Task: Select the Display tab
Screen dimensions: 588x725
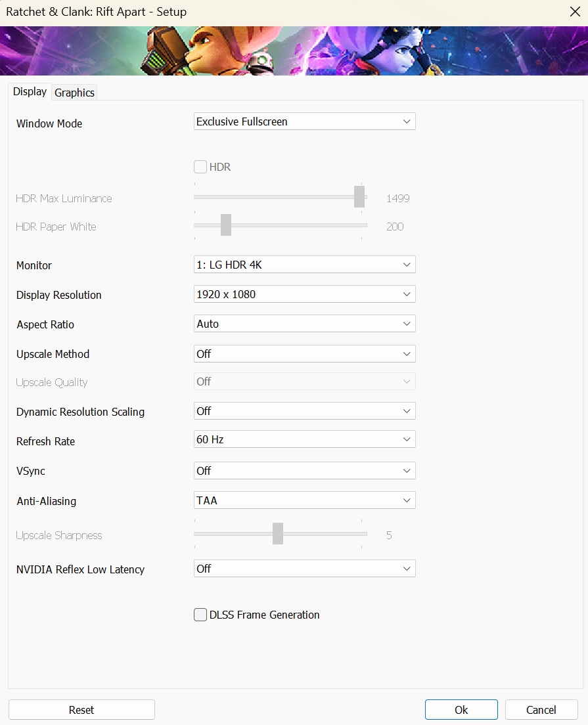Action: click(30, 91)
